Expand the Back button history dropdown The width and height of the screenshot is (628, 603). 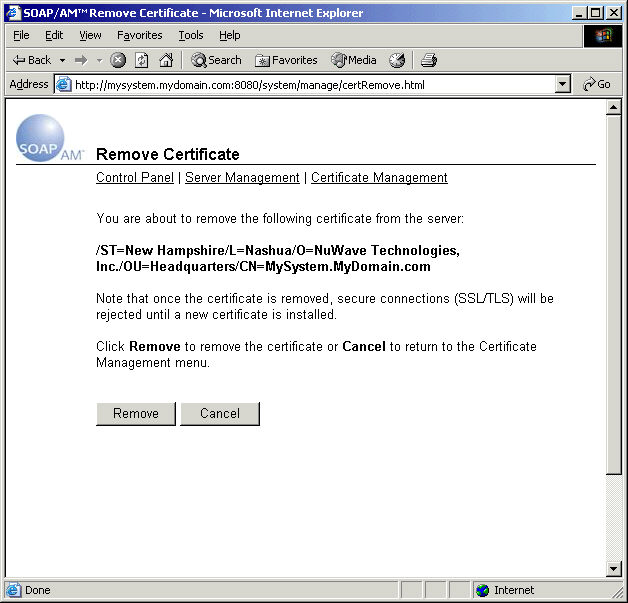(62, 60)
